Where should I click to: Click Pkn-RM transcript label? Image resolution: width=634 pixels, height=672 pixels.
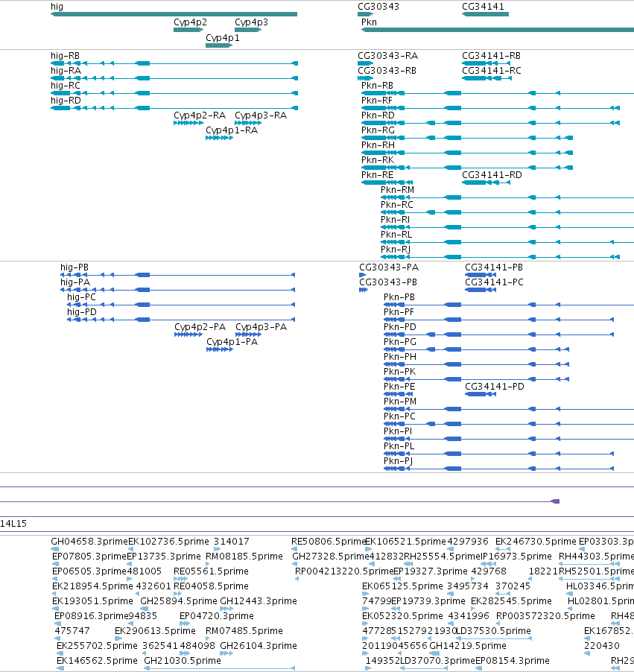tap(397, 190)
